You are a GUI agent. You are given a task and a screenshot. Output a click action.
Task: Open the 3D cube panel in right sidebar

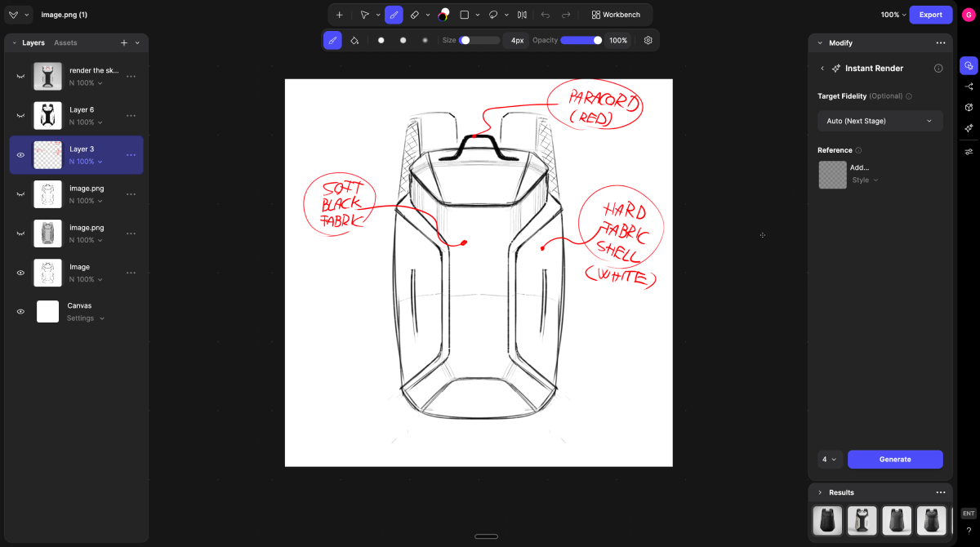969,107
